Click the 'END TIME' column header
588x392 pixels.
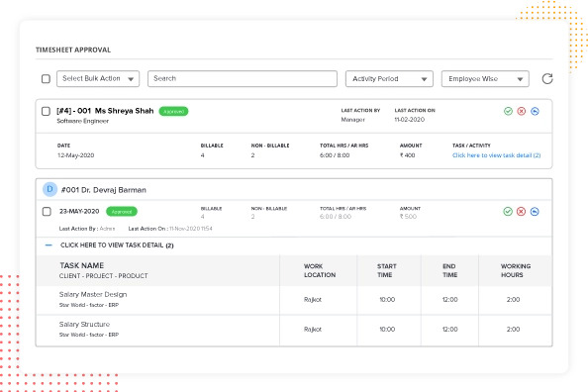pos(449,270)
